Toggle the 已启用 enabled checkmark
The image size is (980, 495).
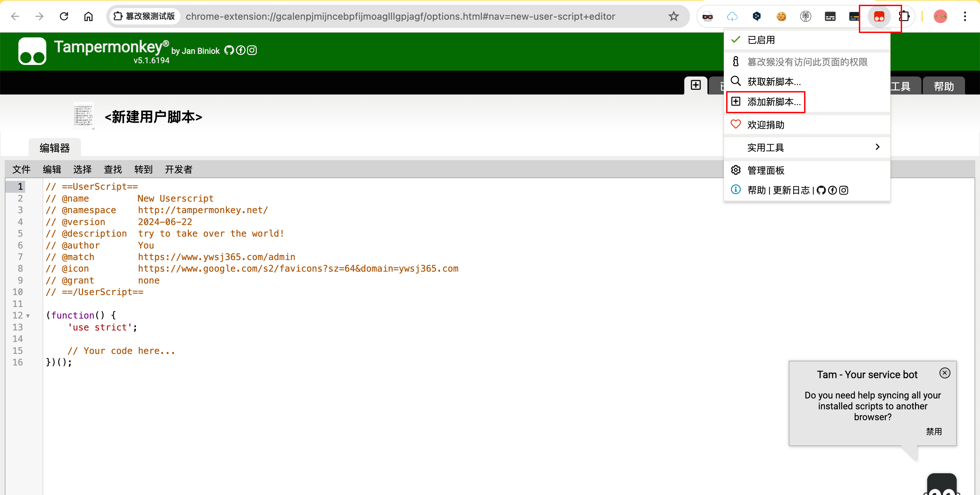click(736, 39)
